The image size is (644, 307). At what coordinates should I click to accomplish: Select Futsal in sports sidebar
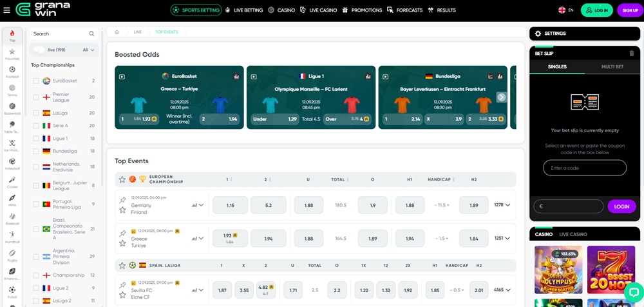pyautogui.click(x=12, y=292)
